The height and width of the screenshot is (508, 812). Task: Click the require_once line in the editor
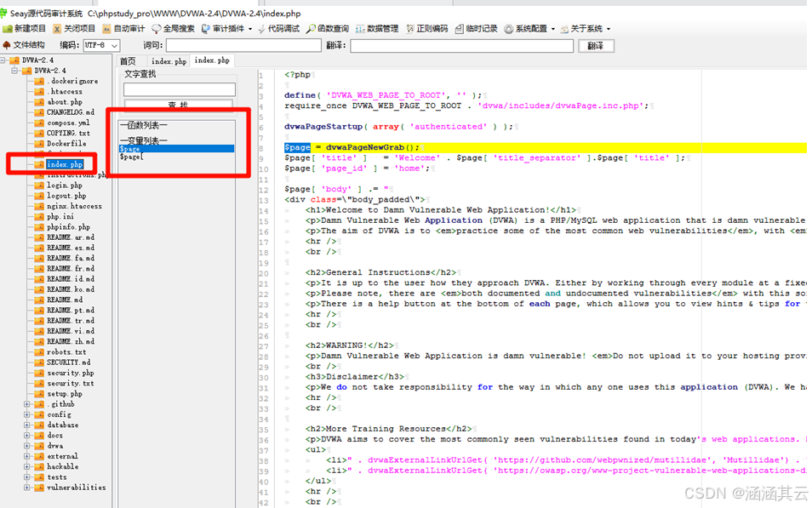coord(466,106)
